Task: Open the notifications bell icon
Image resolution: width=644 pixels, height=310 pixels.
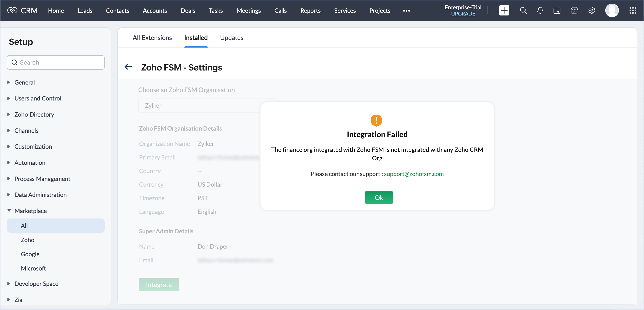Action: coord(540,10)
